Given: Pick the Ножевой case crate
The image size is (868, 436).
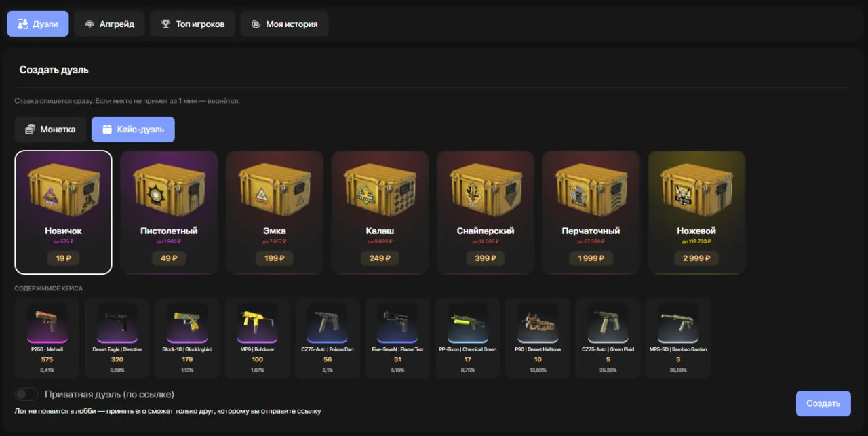Looking at the screenshot, I should click(x=696, y=212).
